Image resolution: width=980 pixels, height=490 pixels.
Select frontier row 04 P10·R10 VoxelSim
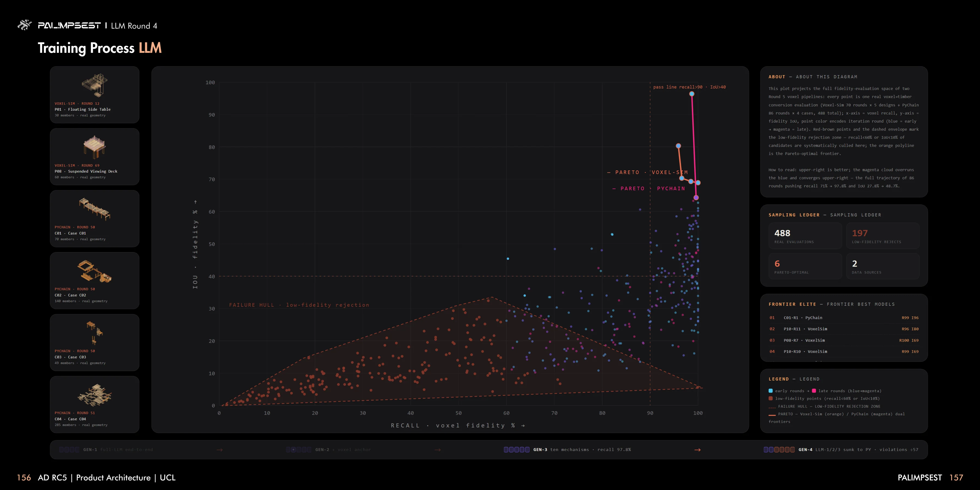click(844, 351)
